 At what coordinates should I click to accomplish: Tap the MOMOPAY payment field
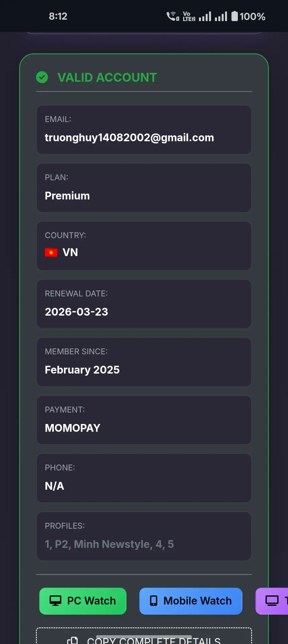[x=144, y=420]
